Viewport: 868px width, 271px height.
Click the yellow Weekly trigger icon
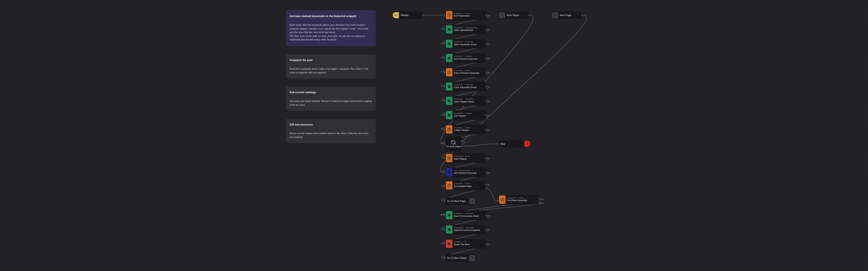[x=395, y=15]
